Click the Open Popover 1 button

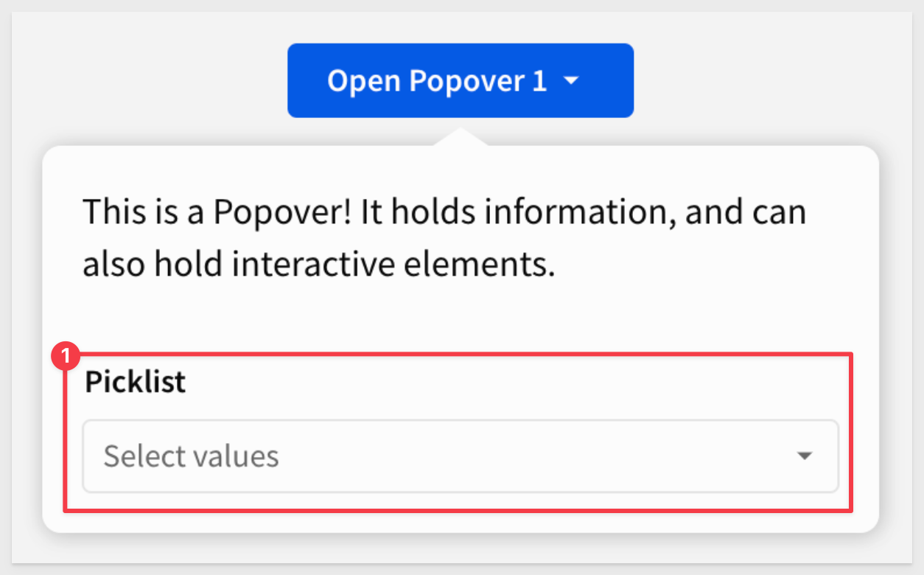pyautogui.click(x=460, y=80)
